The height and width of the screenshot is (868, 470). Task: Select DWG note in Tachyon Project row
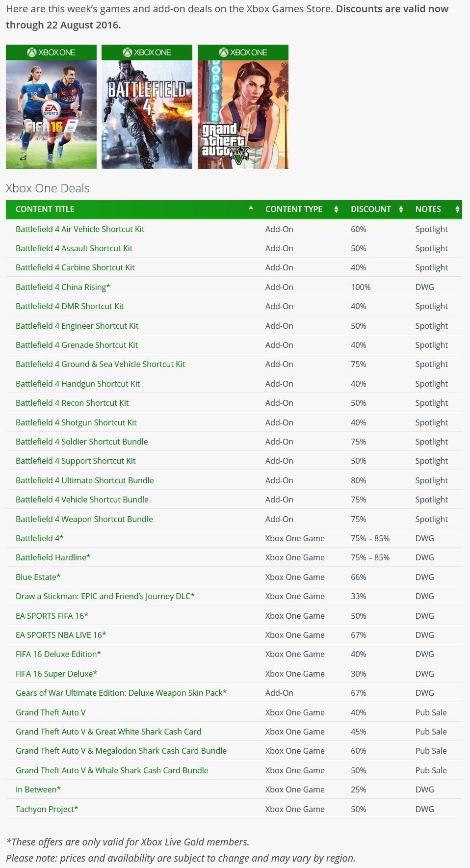click(425, 809)
